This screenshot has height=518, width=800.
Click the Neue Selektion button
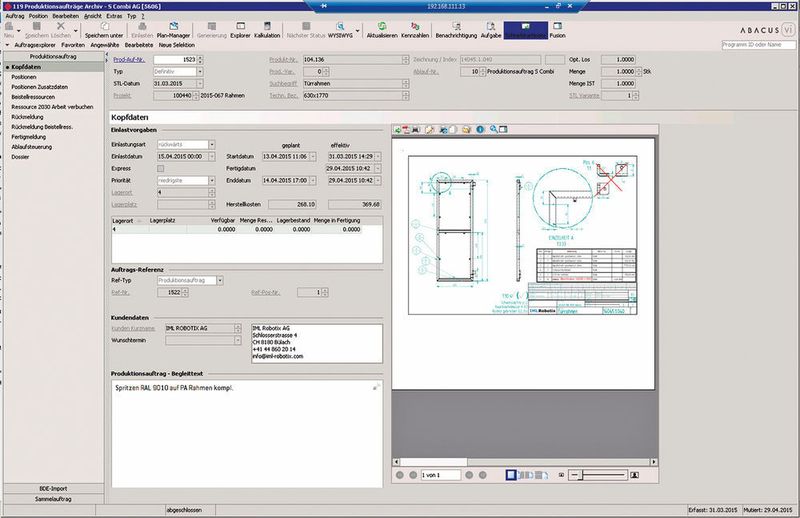click(177, 45)
